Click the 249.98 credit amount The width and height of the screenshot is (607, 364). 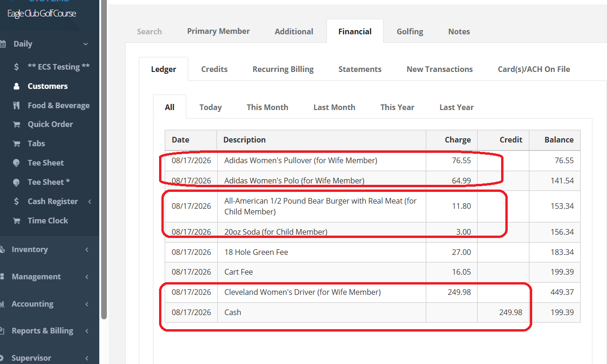click(511, 312)
